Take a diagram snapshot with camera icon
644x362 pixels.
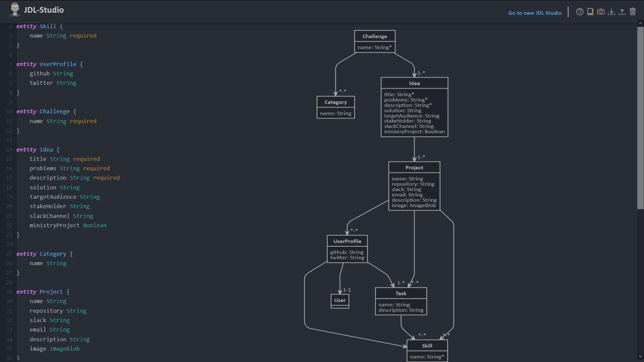(601, 12)
